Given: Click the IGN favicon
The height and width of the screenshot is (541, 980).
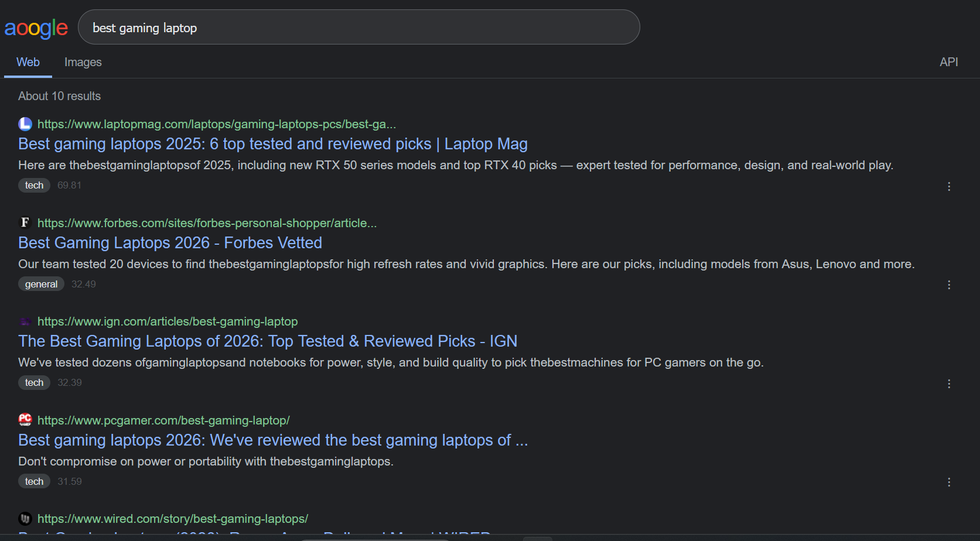Looking at the screenshot, I should coord(25,321).
